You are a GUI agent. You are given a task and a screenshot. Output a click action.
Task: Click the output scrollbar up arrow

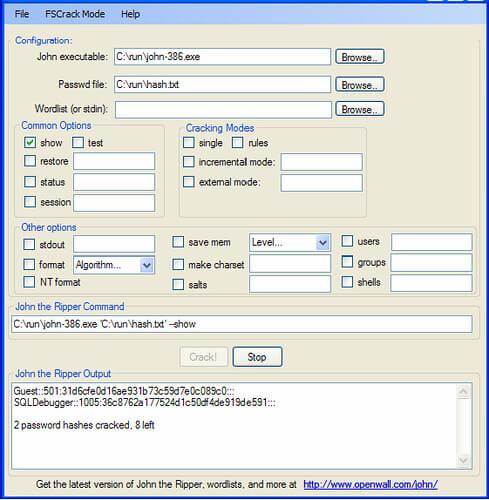click(x=463, y=391)
